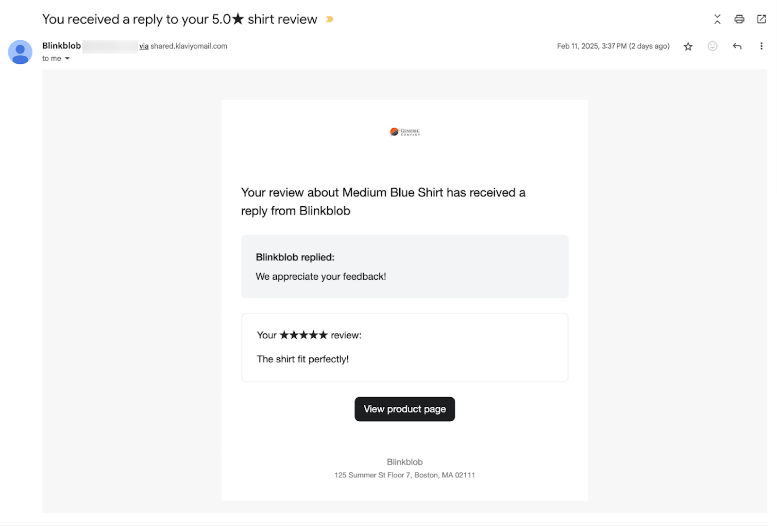Click the Generic Company logo
Viewport: 777px width, 532px height.
click(x=405, y=132)
